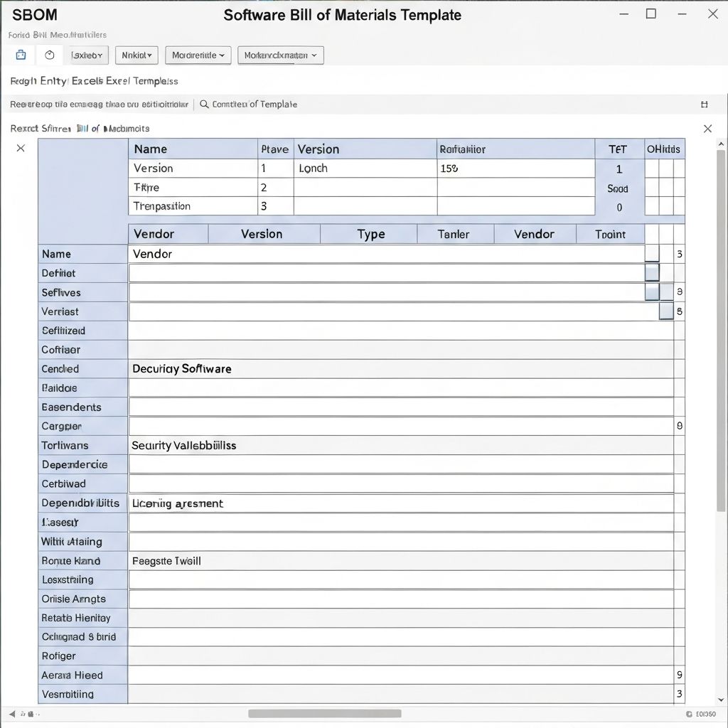Select the clock history icon on the toolbar
This screenshot has width=728, height=728.
click(x=48, y=55)
